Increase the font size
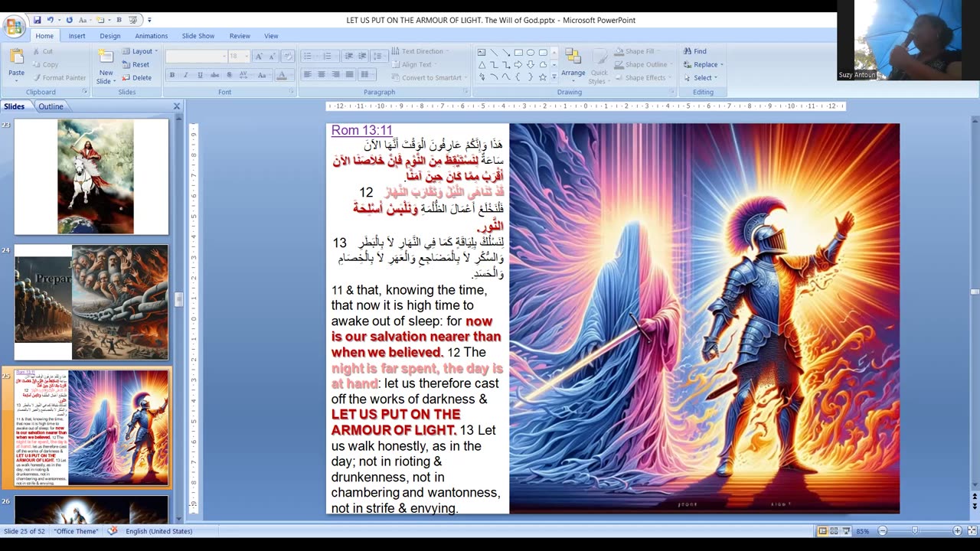Viewport: 980px width, 551px height. tap(259, 57)
